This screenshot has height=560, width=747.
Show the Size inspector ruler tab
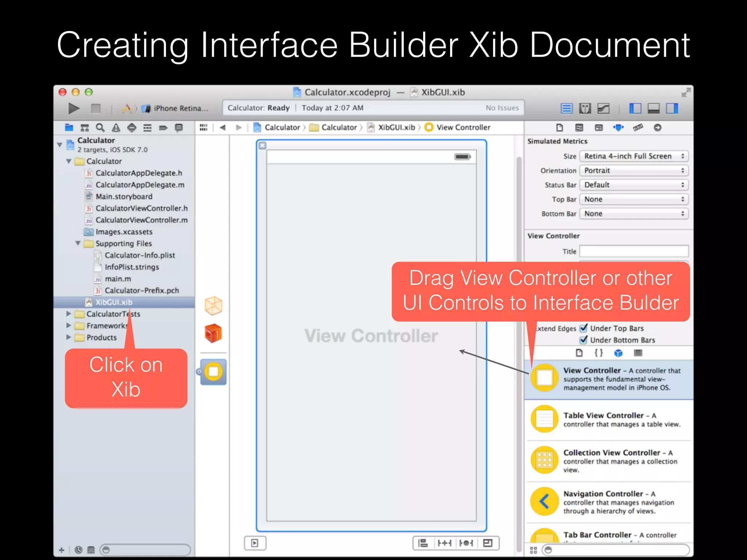pos(638,128)
